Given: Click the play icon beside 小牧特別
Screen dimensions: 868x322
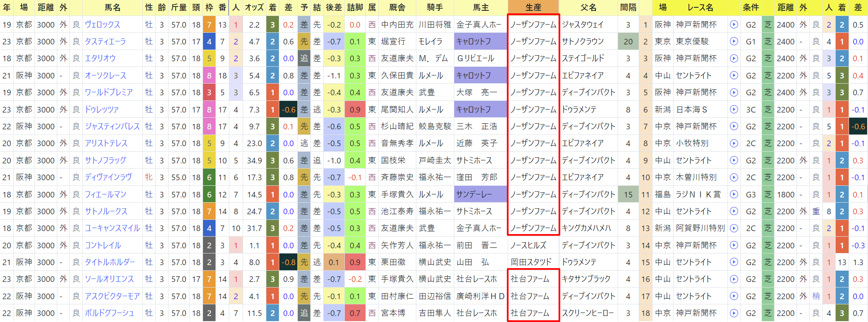Looking at the screenshot, I should [x=734, y=143].
